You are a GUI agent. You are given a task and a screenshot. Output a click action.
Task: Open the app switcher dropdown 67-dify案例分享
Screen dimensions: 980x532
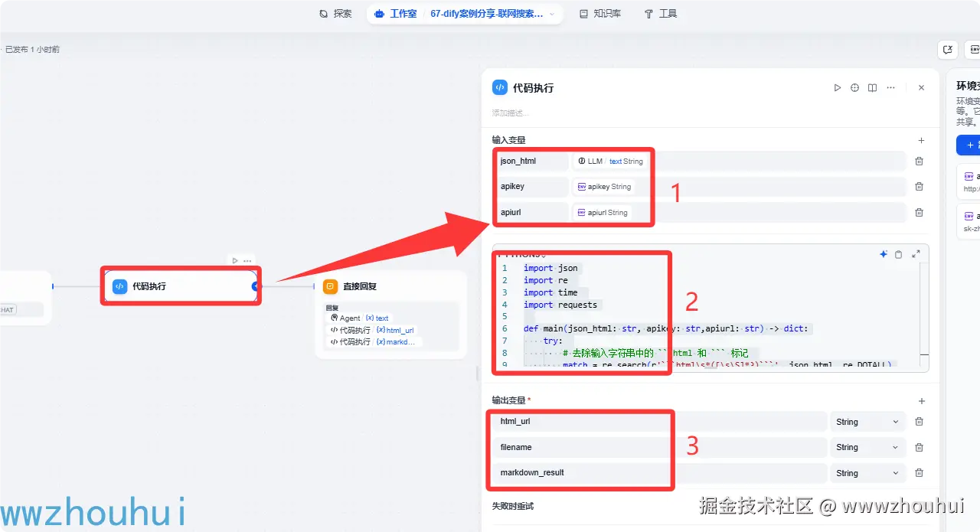point(492,14)
